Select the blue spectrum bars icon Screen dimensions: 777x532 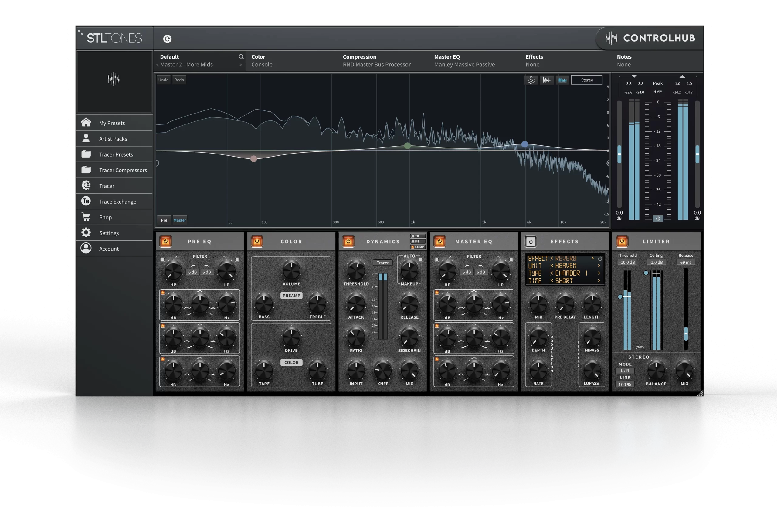coord(562,80)
